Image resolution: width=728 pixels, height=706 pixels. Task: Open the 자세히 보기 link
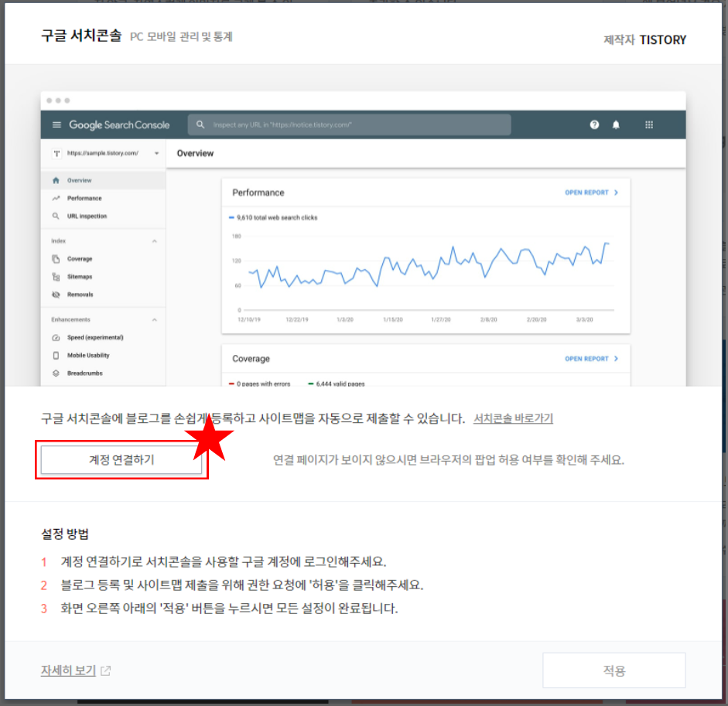point(68,670)
